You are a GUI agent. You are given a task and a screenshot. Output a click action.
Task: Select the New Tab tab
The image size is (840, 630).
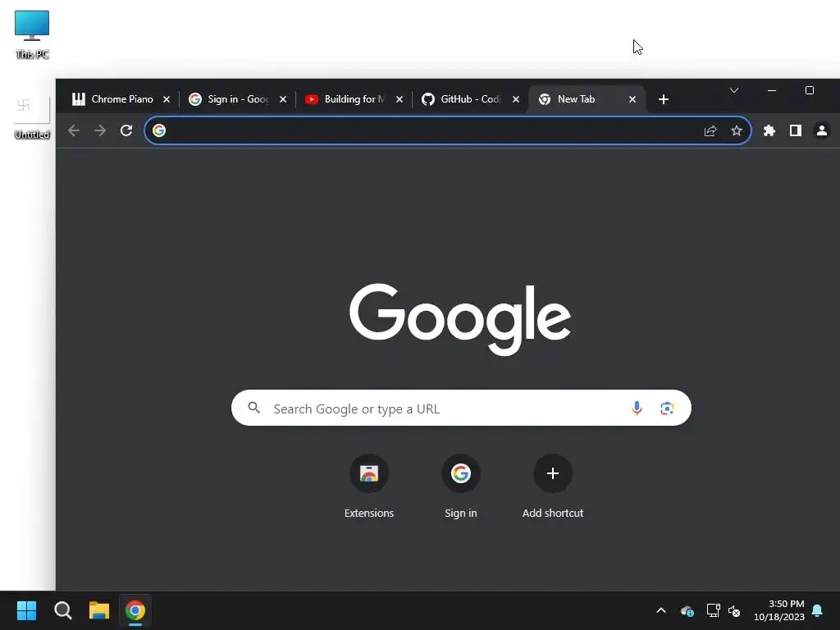click(587, 99)
